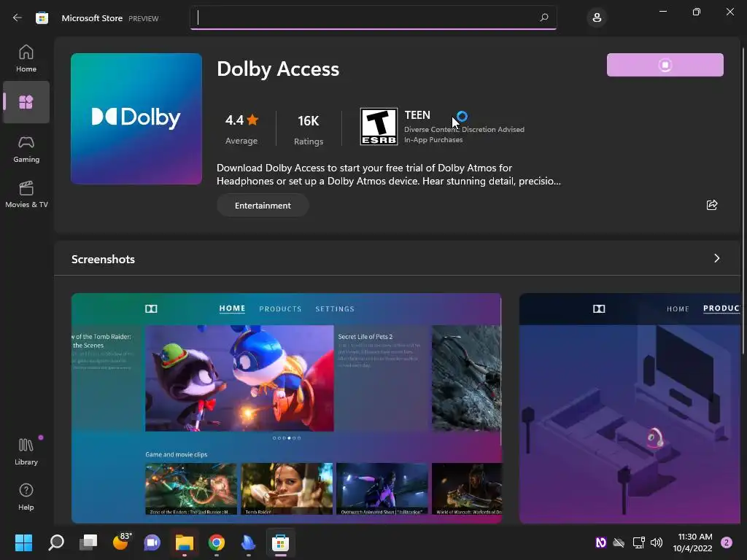Click the ESRB Teen rating badge
747x560 pixels.
click(379, 127)
